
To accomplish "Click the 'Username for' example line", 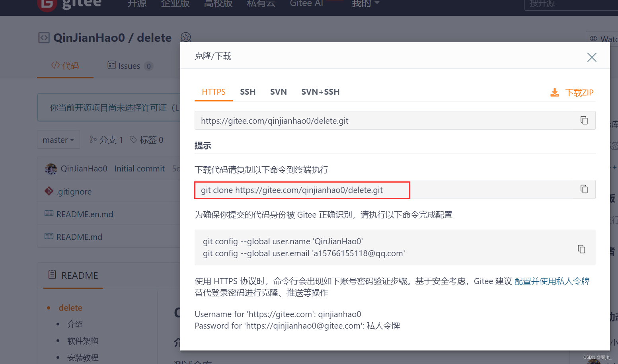I will pyautogui.click(x=278, y=314).
